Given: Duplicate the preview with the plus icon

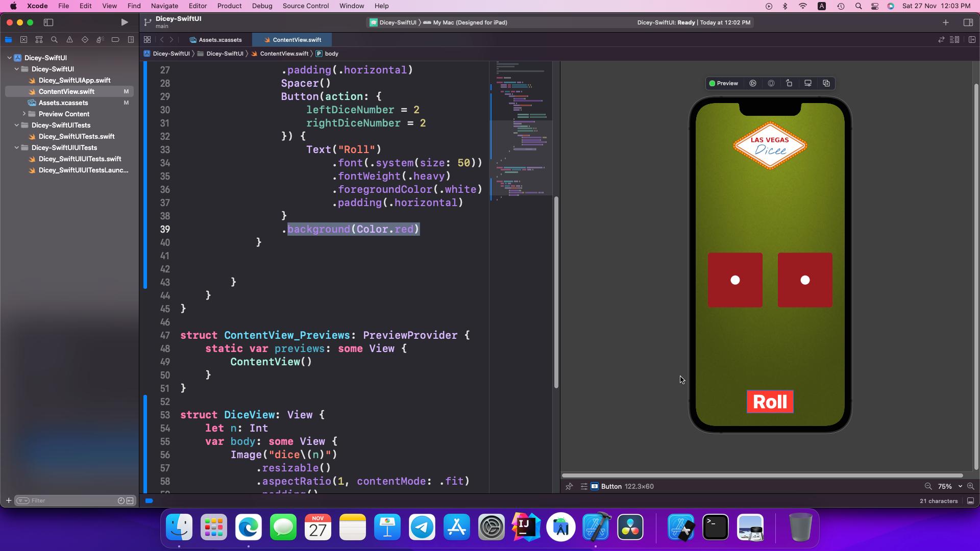Looking at the screenshot, I should coord(826,83).
